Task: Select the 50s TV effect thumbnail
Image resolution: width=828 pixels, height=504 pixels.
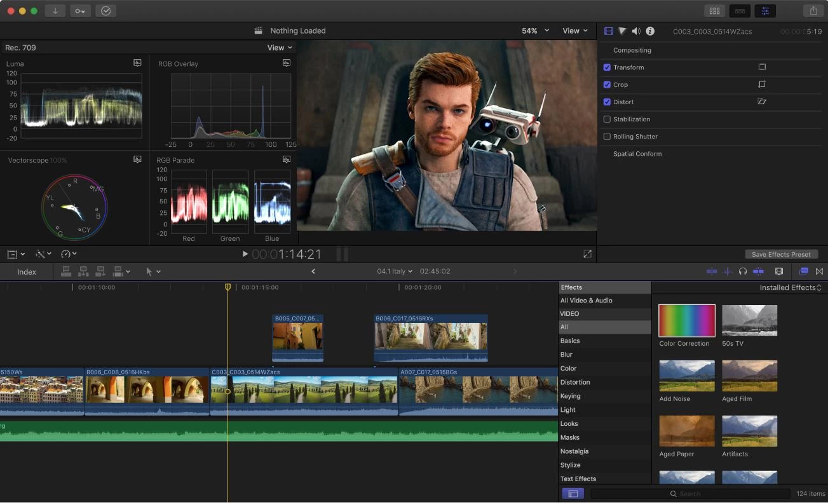Action: [750, 320]
